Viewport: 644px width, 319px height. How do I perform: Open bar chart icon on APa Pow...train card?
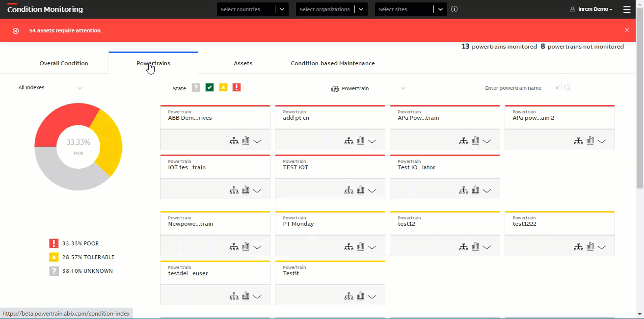tap(475, 141)
